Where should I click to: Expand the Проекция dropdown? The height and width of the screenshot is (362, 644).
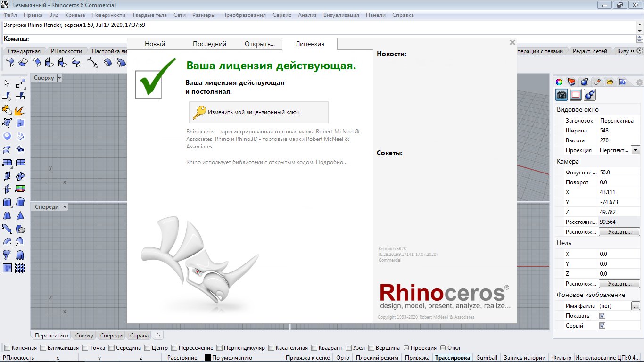(x=635, y=150)
